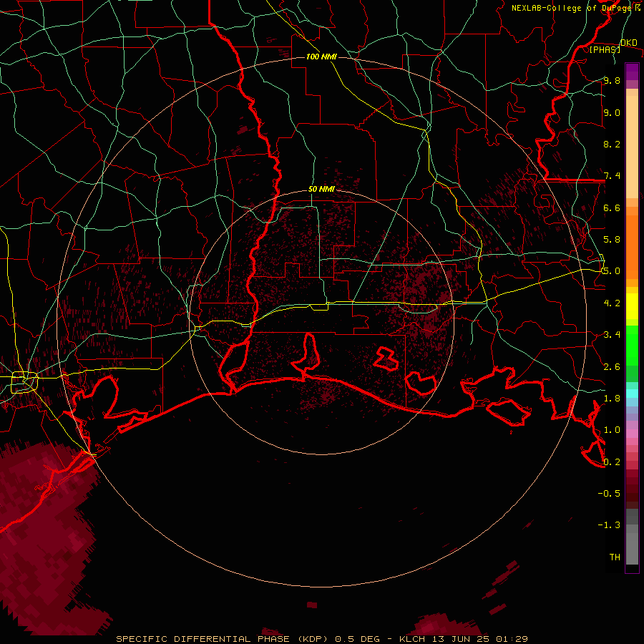Click the 0.2 value on the color scale
644x644 pixels.
tap(612, 462)
